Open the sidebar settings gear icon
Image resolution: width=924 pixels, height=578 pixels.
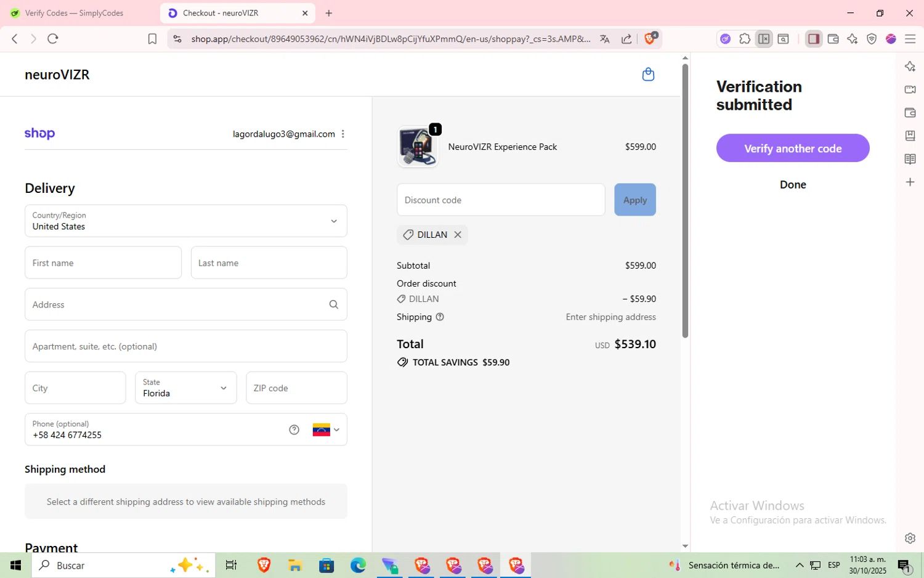click(910, 538)
